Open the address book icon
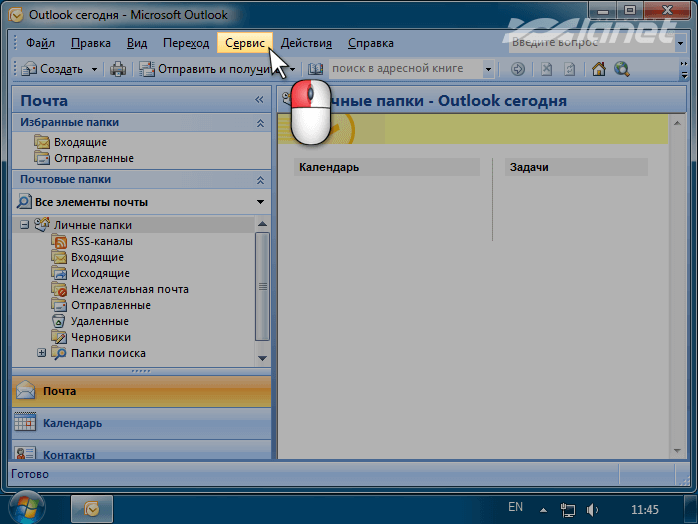This screenshot has height=524, width=698. click(316, 69)
